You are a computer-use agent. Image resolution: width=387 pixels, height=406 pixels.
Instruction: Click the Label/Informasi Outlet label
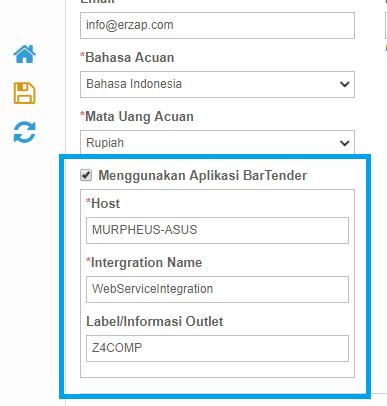pos(155,321)
